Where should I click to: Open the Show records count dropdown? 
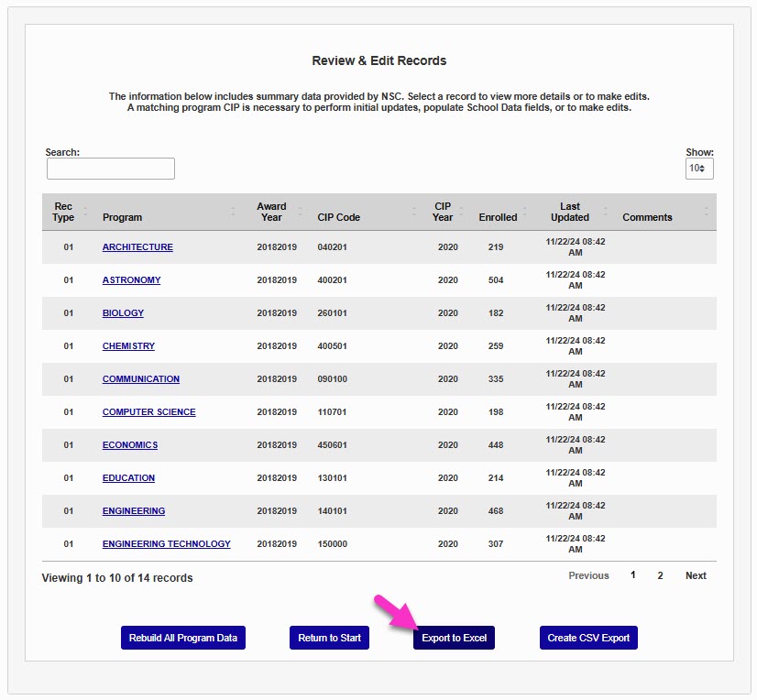pyautogui.click(x=698, y=169)
